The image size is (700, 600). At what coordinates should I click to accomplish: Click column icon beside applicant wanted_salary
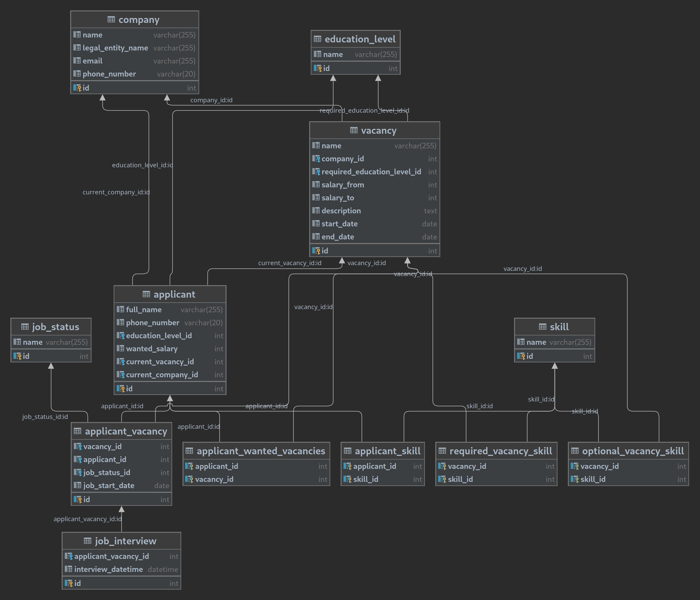point(120,348)
